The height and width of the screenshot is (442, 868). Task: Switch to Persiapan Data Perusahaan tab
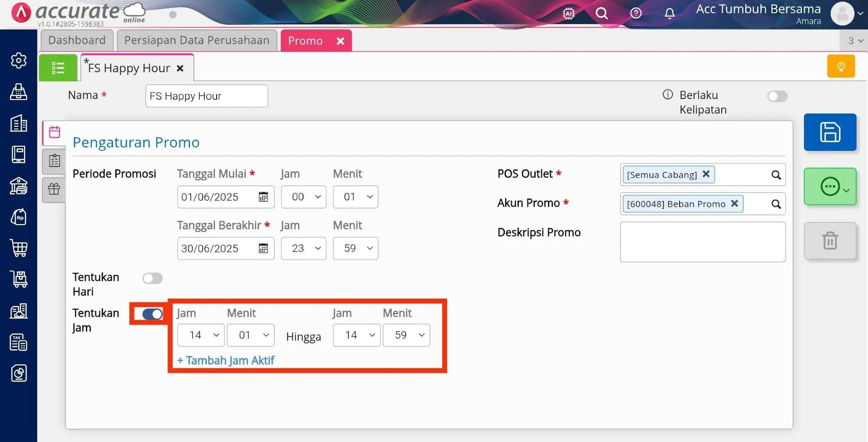click(x=197, y=40)
